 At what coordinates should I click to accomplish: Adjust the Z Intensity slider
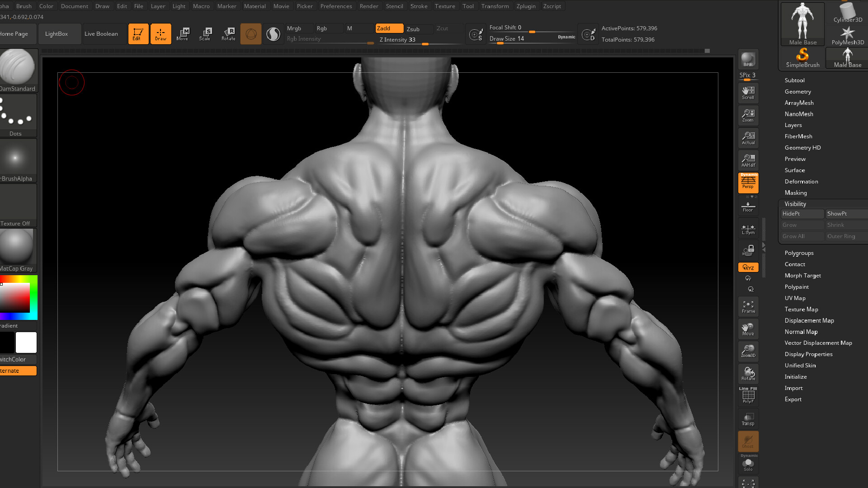click(425, 43)
